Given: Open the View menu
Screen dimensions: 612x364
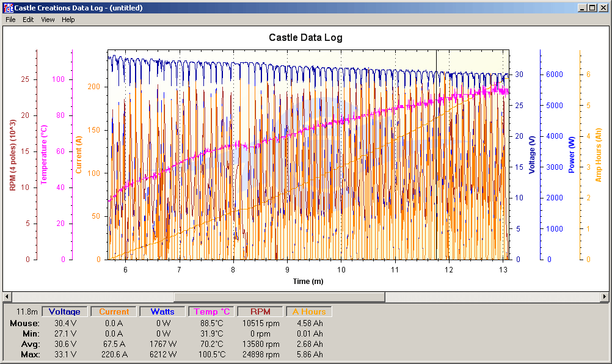Looking at the screenshot, I should pyautogui.click(x=48, y=20).
